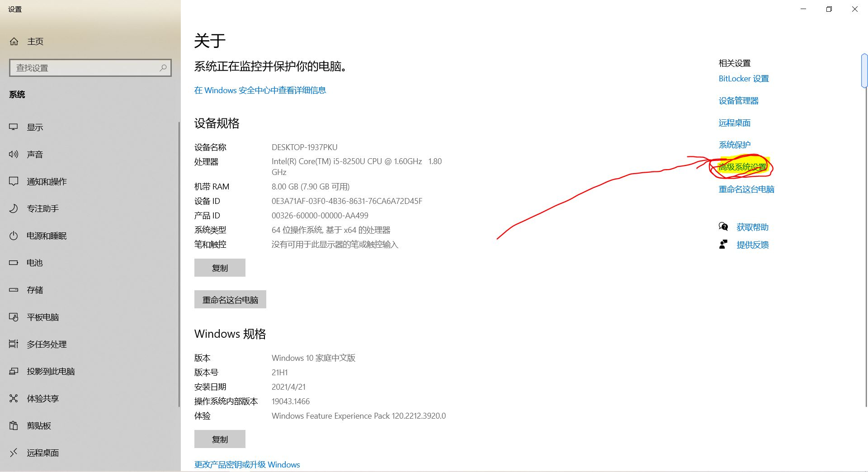Click the device ID value 0E3A71AF-03F0-4B36-8631-76CA6A72D45F

coord(347,201)
